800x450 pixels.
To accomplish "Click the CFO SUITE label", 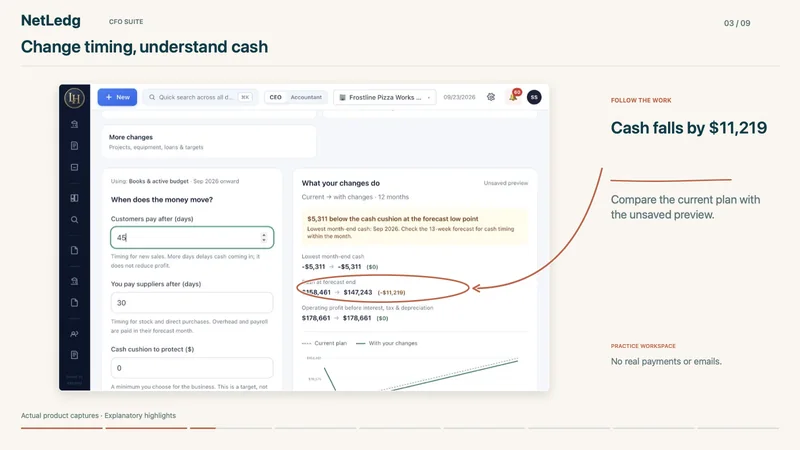I will (x=126, y=22).
